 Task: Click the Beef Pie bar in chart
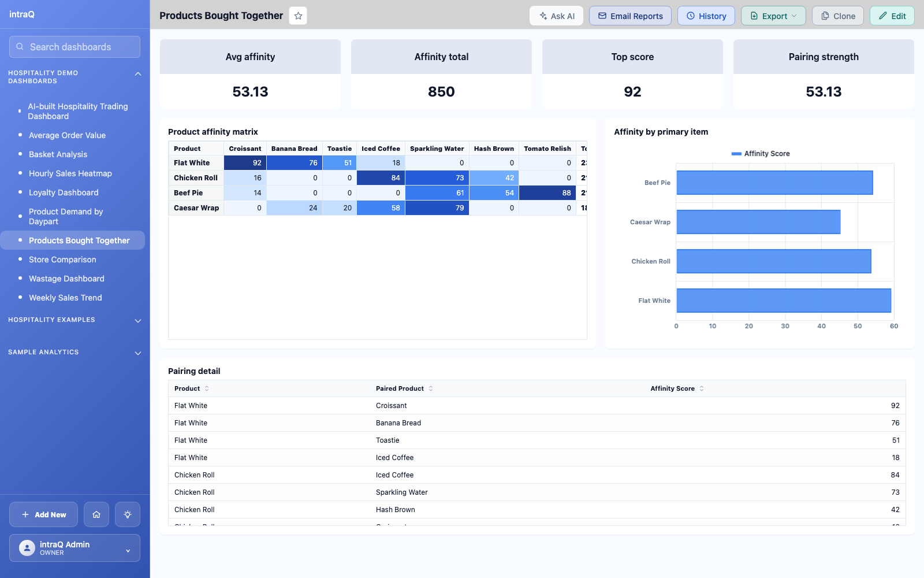[774, 183]
